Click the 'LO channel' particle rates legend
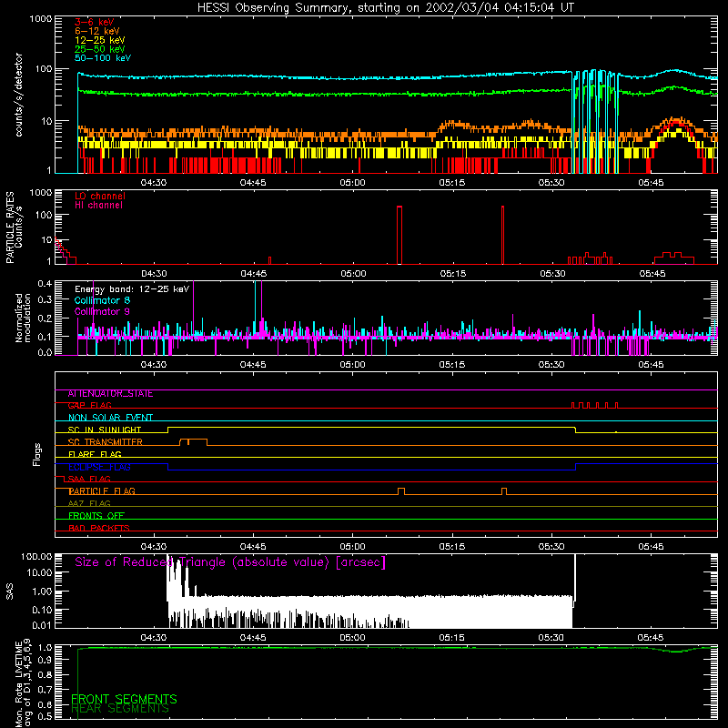The image size is (728, 728). [100, 196]
